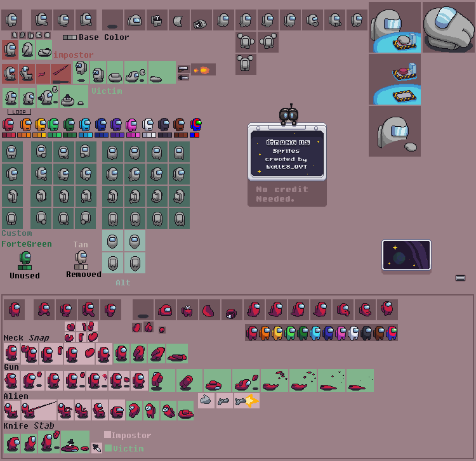This screenshot has width=476, height=461.
Task: Click the 'Base Color' label
Action: pyautogui.click(x=104, y=37)
